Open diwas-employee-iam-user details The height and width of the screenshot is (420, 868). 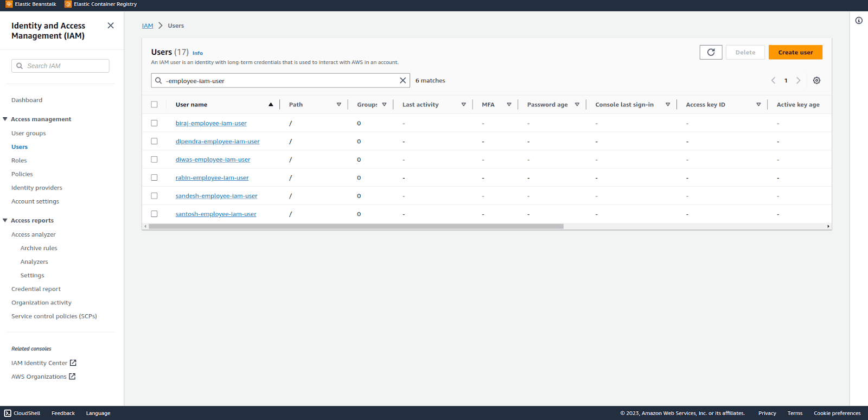pos(213,160)
